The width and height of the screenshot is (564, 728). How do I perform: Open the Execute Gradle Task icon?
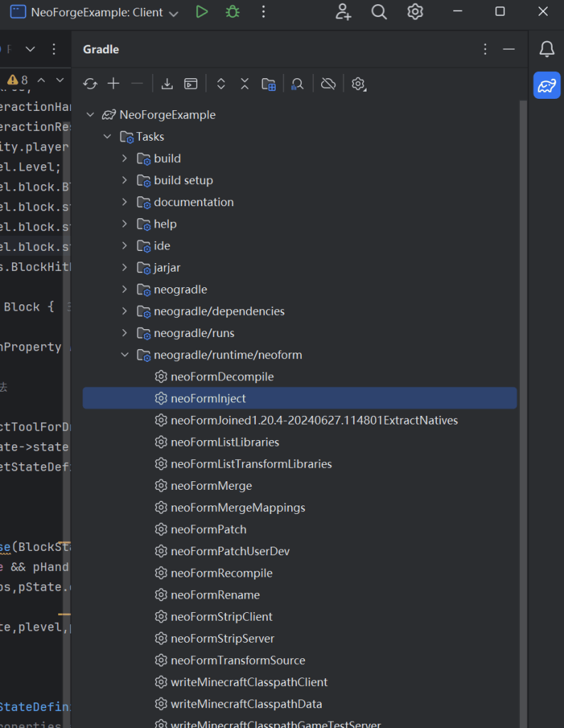coord(190,84)
